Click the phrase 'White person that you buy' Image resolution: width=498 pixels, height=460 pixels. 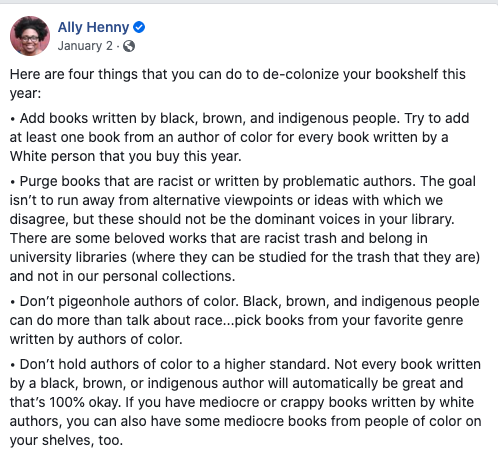pyautogui.click(x=92, y=156)
